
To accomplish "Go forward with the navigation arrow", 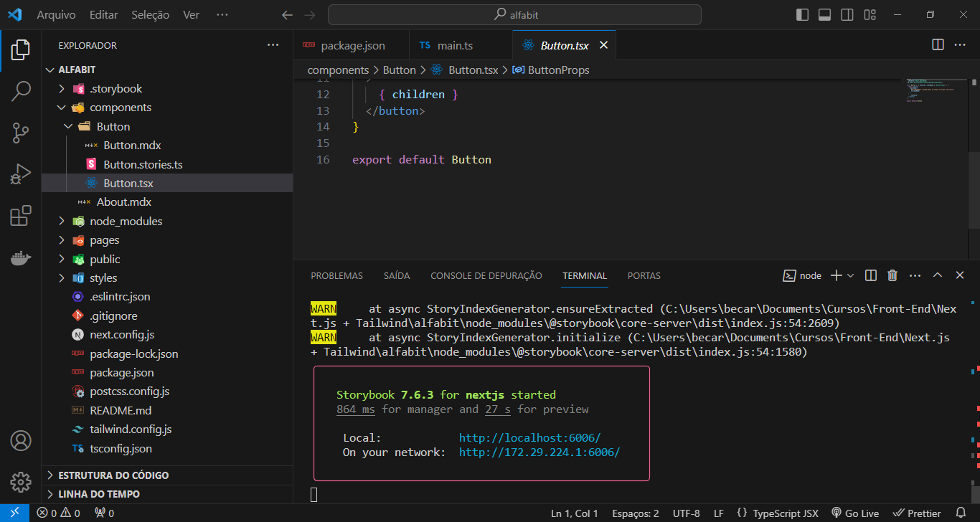I will 309,14.
